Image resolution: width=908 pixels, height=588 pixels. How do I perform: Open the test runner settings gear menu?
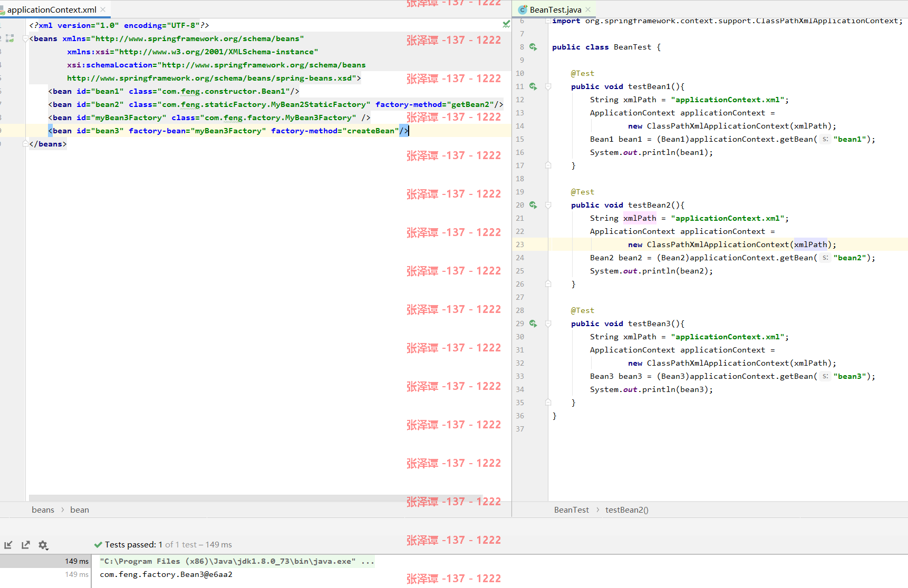pyautogui.click(x=43, y=545)
